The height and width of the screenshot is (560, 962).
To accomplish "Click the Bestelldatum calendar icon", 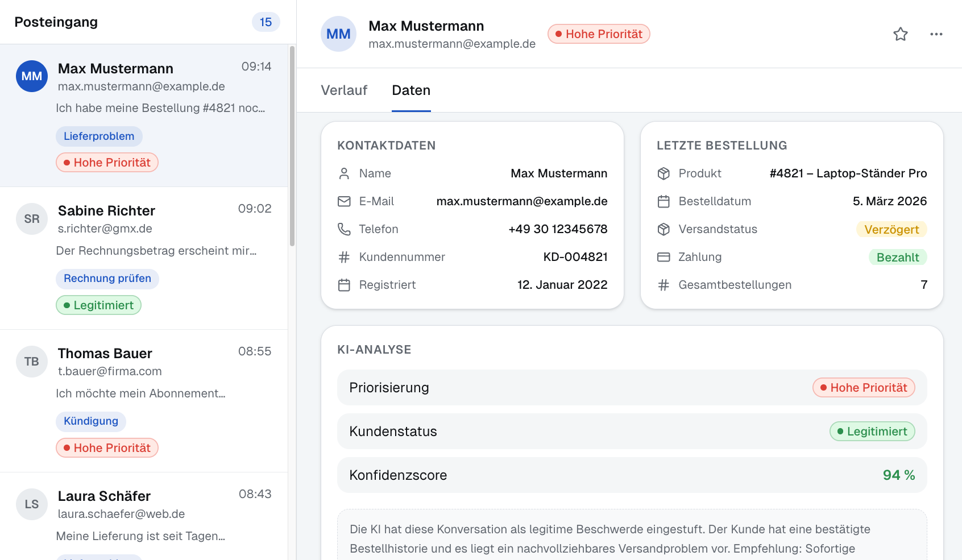I will [664, 201].
